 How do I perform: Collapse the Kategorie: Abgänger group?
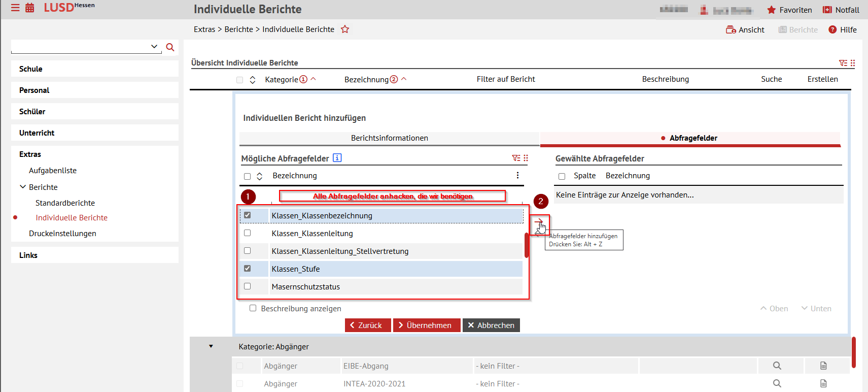(x=211, y=346)
